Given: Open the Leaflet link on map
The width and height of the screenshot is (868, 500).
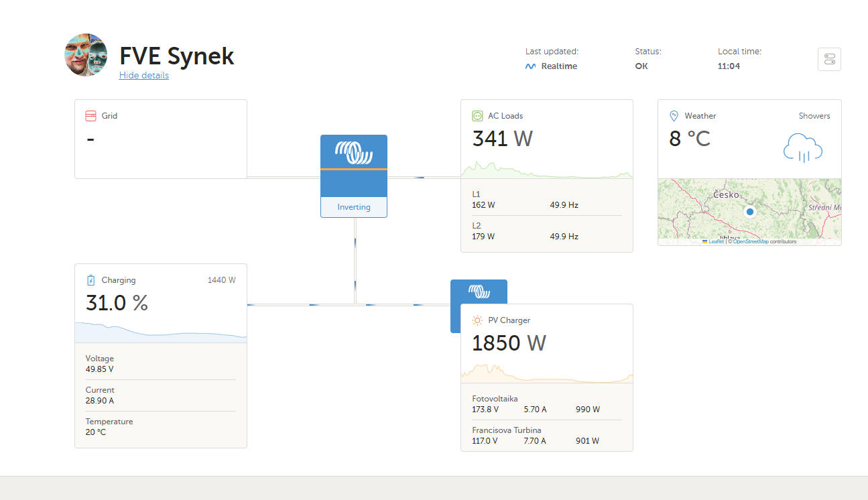Looking at the screenshot, I should 716,241.
